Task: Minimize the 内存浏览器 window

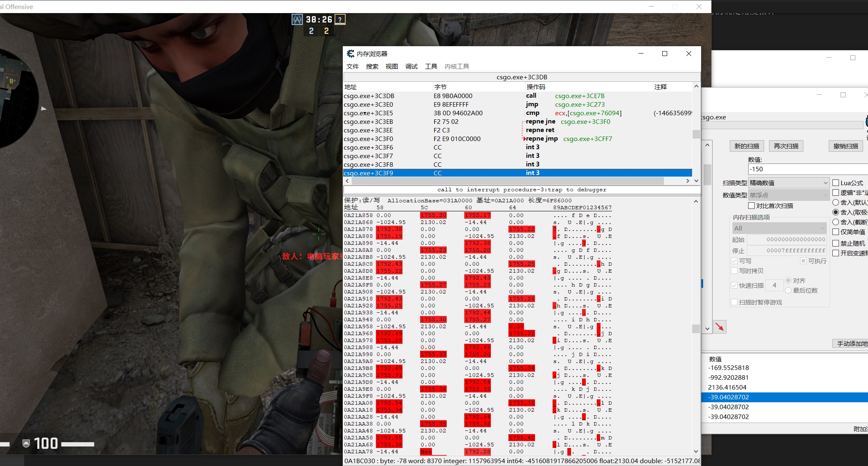Action: (x=641, y=54)
